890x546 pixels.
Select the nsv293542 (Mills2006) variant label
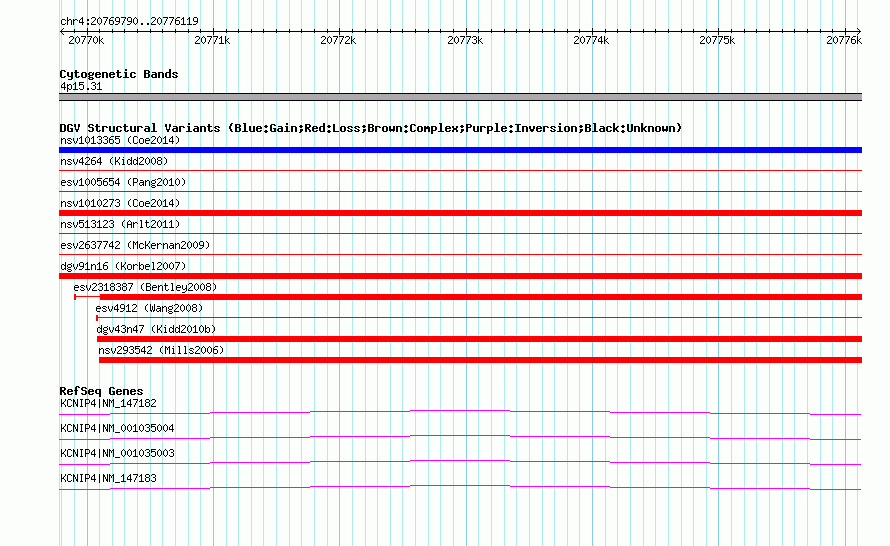(x=161, y=350)
